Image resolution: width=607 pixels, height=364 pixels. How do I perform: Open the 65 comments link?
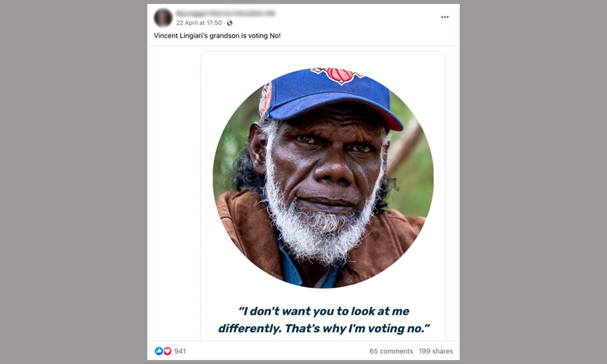(x=391, y=351)
